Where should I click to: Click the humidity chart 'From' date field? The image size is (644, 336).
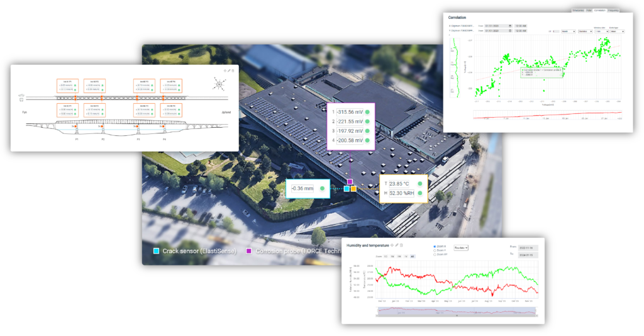525,249
